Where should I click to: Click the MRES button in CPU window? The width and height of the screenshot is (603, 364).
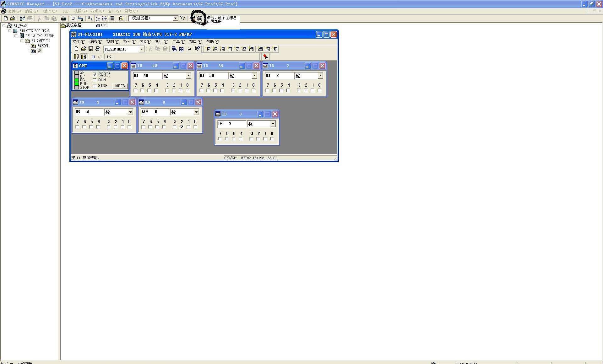click(120, 86)
